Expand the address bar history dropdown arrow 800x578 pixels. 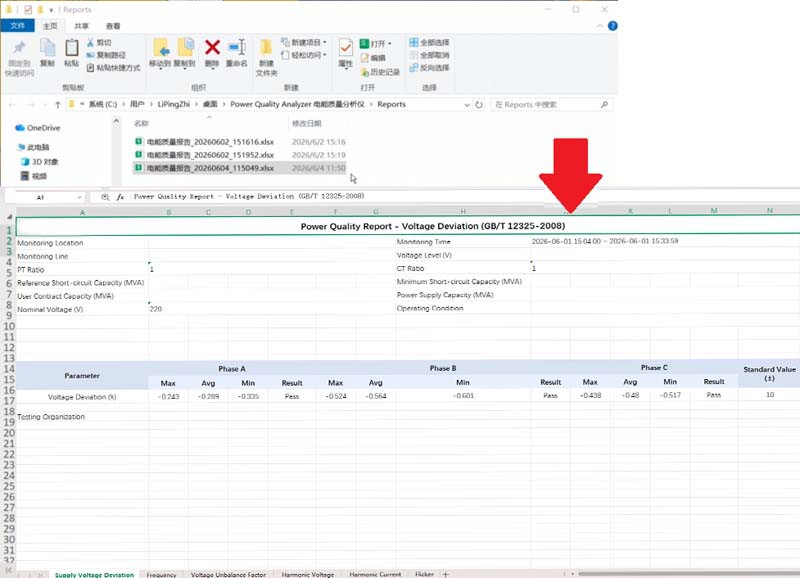(467, 105)
